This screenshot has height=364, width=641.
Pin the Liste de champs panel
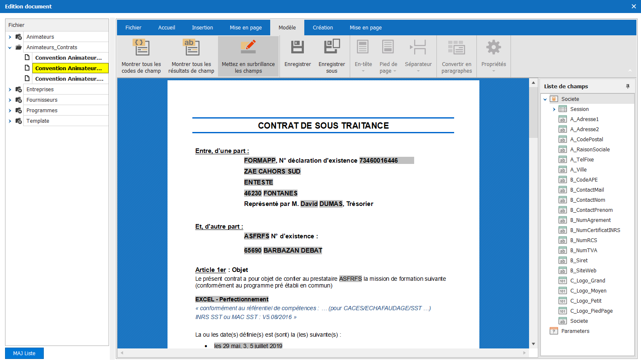pos(628,86)
